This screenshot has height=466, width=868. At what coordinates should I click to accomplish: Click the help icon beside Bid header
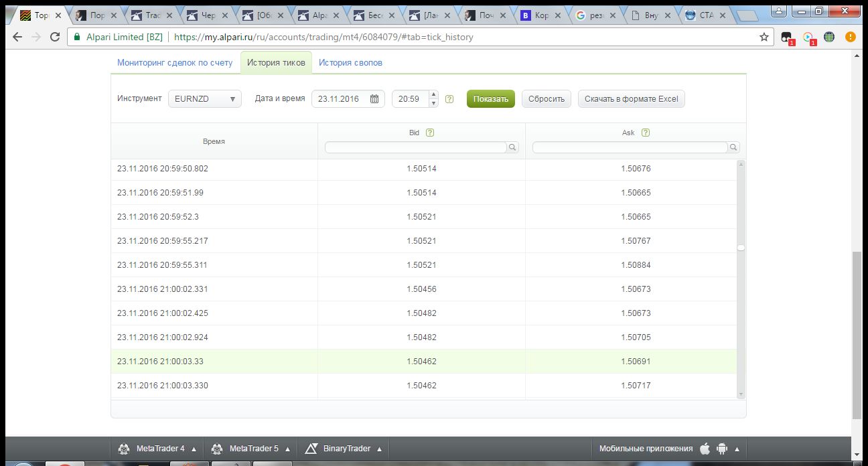(430, 133)
